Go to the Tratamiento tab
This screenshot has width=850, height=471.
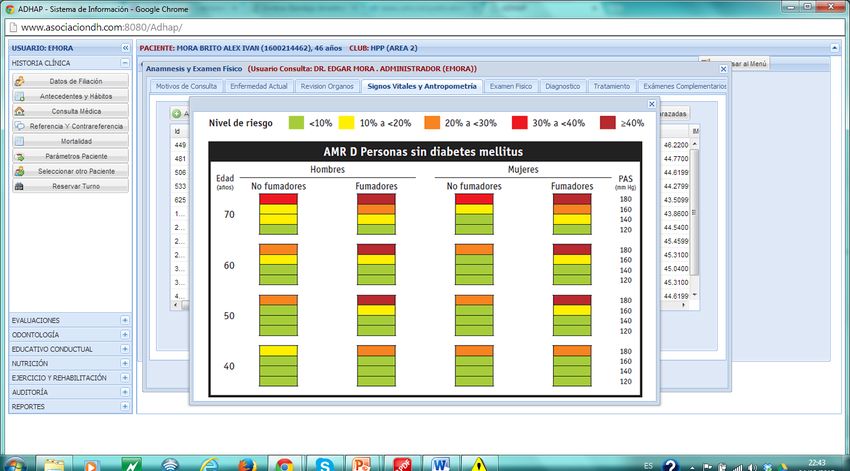[x=611, y=86]
